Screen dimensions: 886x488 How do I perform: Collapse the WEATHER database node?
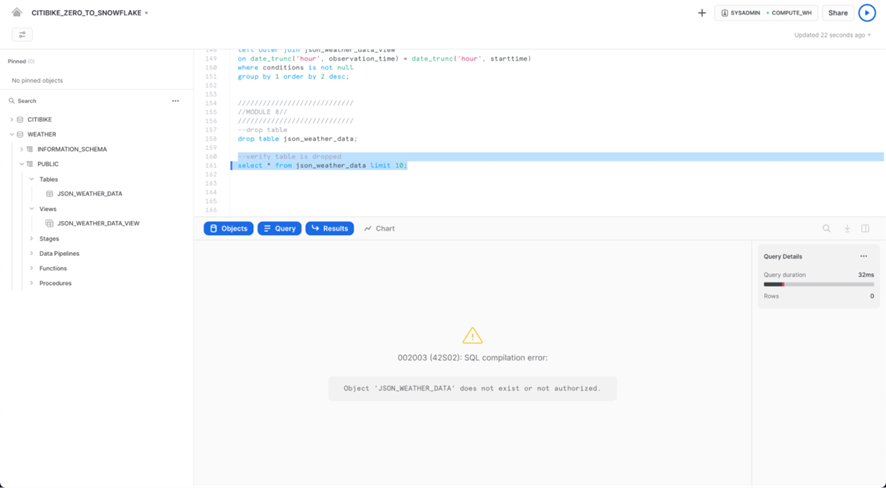12,134
